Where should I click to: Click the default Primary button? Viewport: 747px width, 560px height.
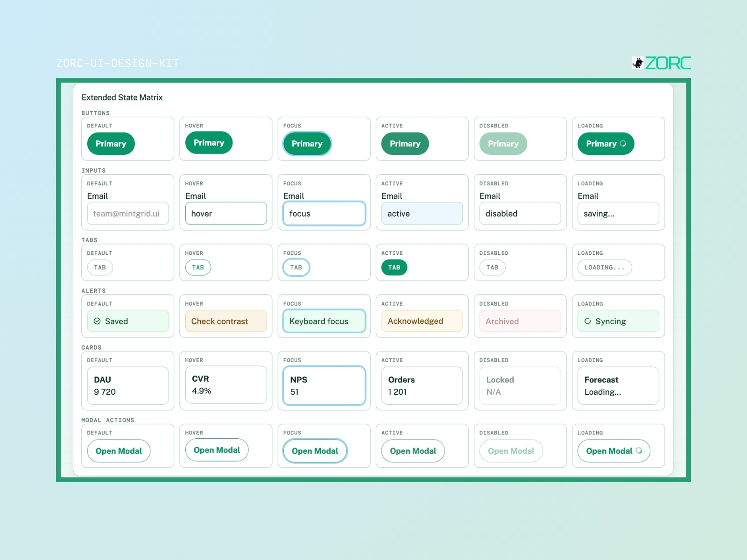pyautogui.click(x=111, y=144)
